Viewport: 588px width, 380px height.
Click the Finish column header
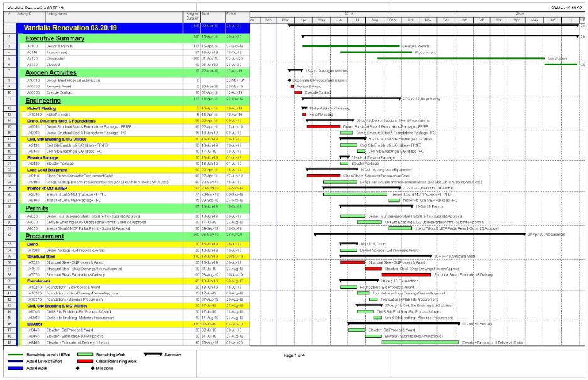pyautogui.click(x=231, y=13)
